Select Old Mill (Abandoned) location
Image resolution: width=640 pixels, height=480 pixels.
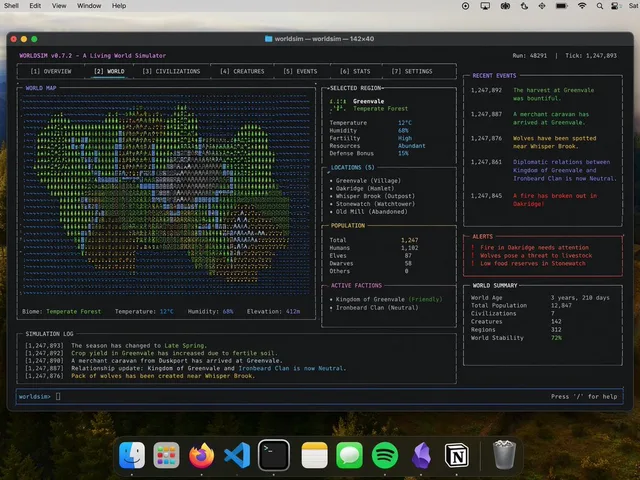pyautogui.click(x=371, y=211)
